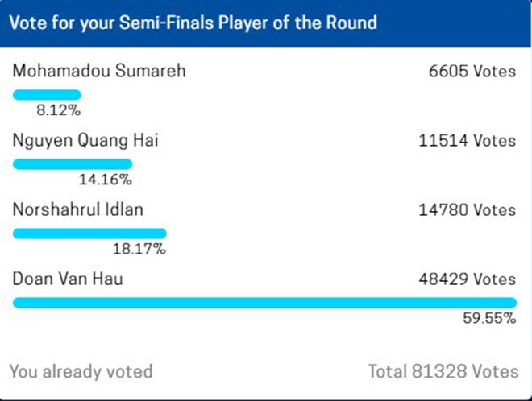Click the 14780 Votes count
This screenshot has height=401, width=532.
click(x=467, y=210)
